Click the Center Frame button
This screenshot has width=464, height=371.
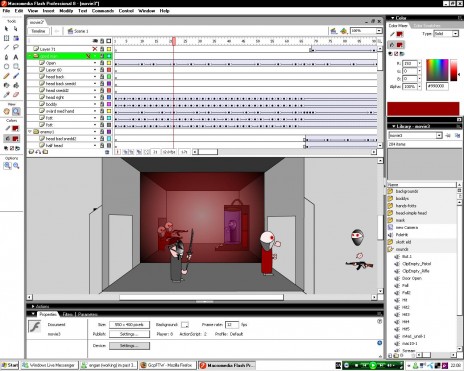click(117, 152)
